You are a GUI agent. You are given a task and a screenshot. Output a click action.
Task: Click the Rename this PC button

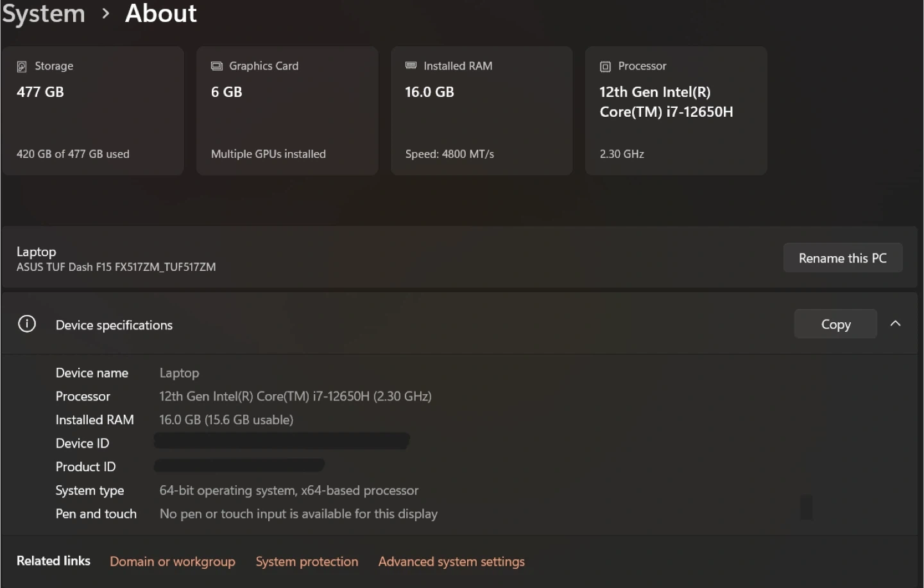[842, 258]
